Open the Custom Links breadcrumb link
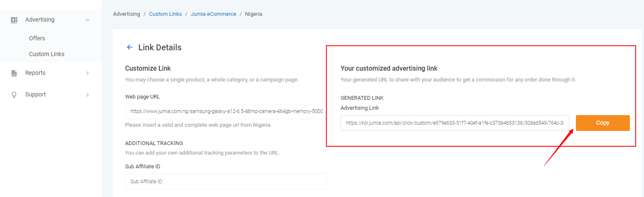Screen dimensions: 644x197 [x=165, y=14]
